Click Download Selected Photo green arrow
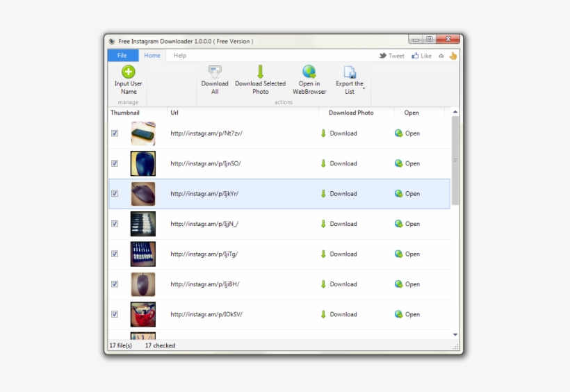Screen dimensions: 570x392 tap(260, 72)
